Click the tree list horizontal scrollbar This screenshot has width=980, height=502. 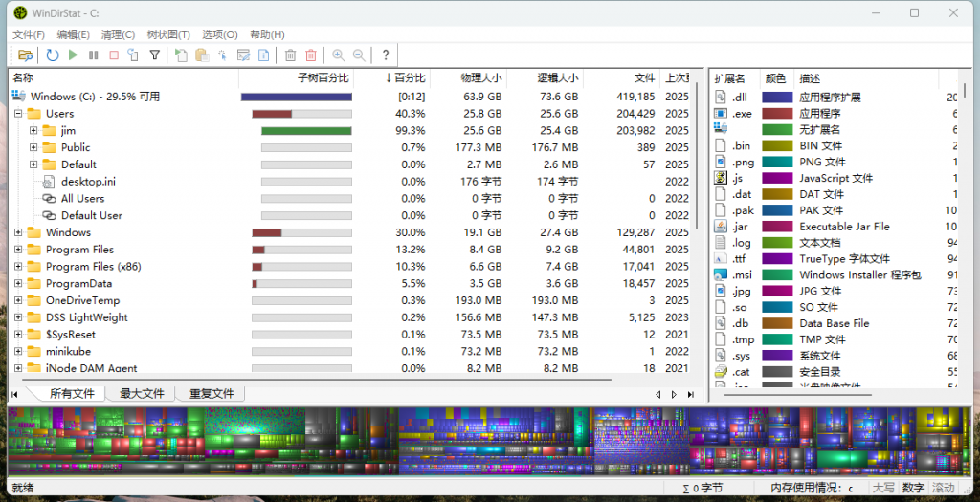tap(316, 379)
